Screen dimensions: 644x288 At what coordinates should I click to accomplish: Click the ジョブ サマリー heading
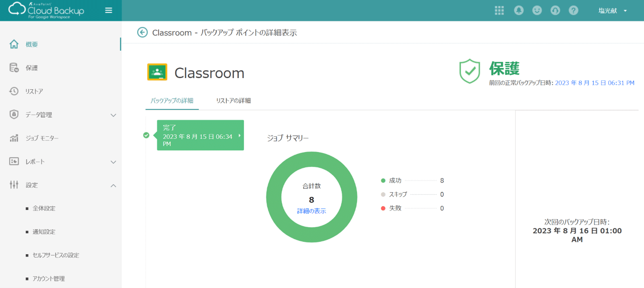288,138
